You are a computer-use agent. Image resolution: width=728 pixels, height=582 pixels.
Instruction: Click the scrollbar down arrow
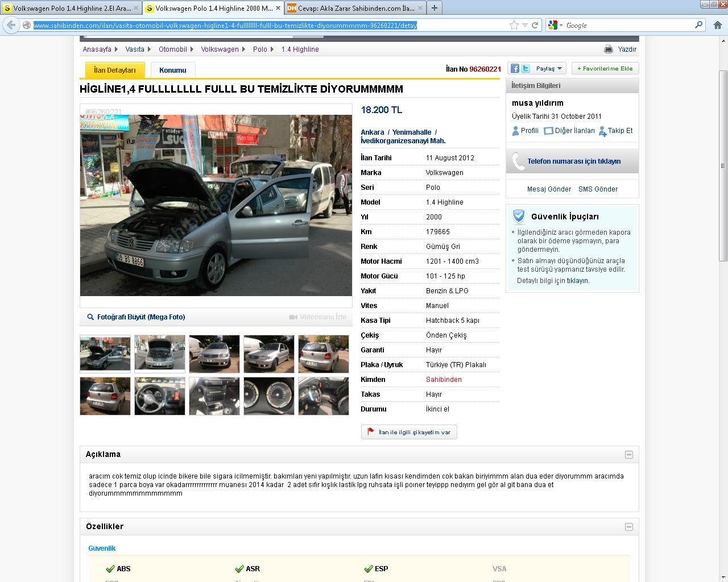coord(723,577)
